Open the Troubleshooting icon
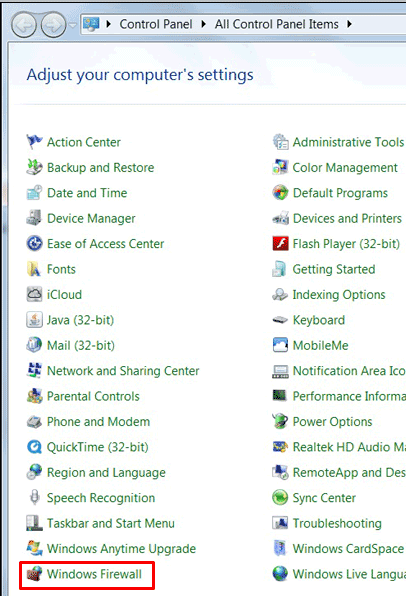This screenshot has width=406, height=596. tap(280, 523)
